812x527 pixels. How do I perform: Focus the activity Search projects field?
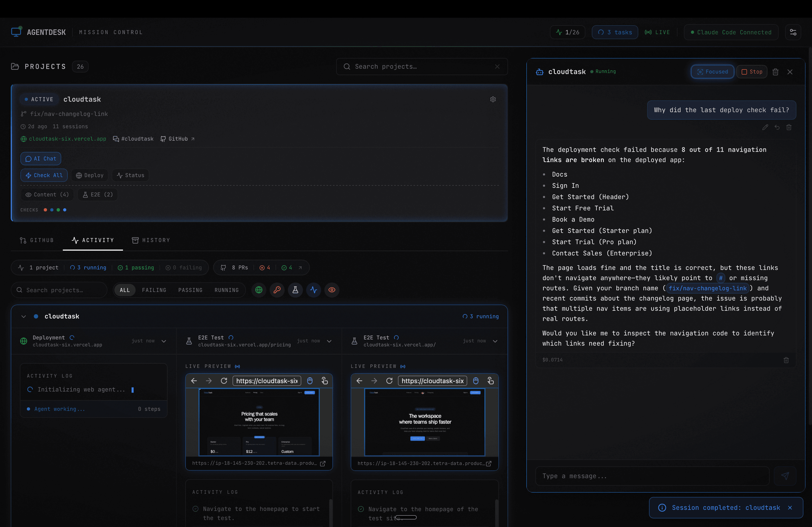tap(59, 290)
